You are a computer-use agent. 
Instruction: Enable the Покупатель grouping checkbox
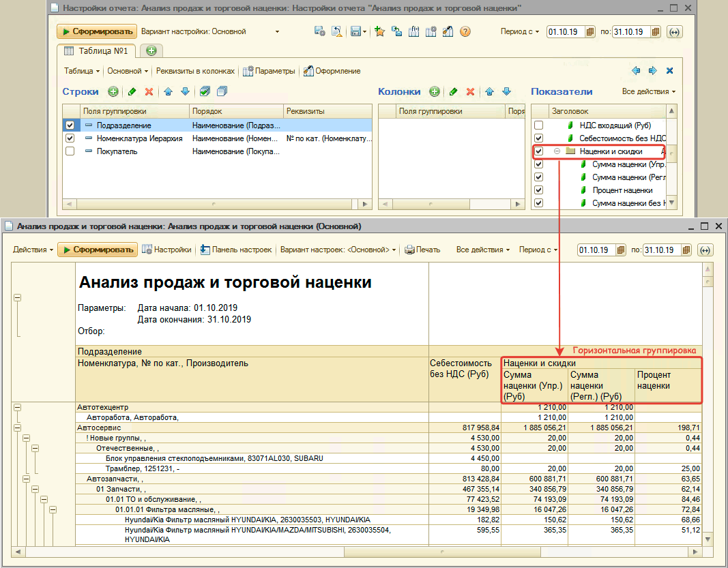click(70, 151)
